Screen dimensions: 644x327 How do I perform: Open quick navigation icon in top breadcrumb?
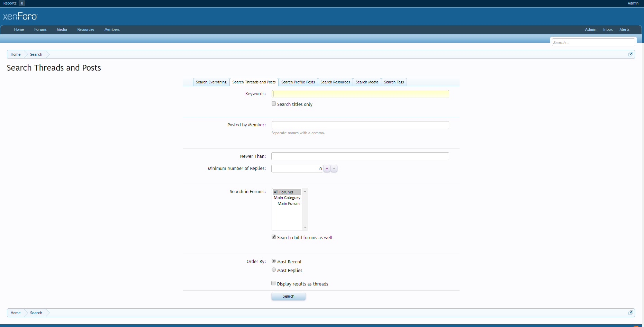(630, 54)
